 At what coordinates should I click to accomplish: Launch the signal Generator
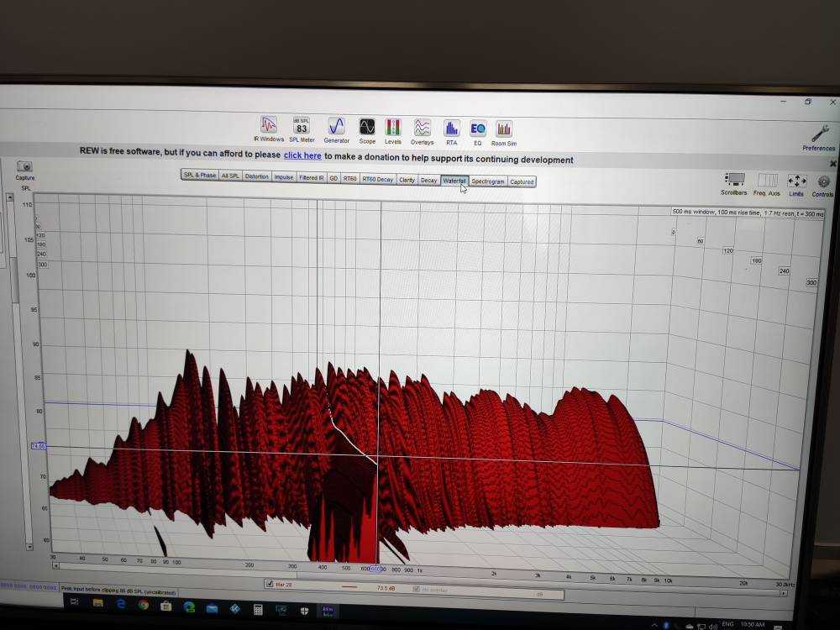coord(337,130)
